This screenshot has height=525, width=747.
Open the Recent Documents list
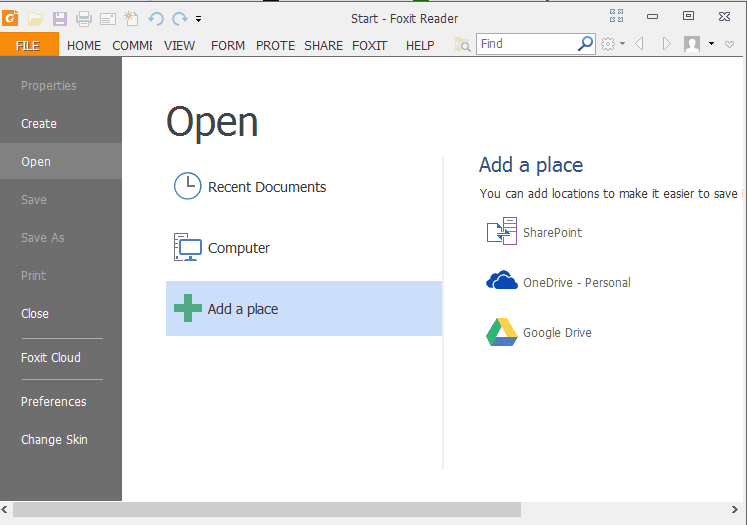pos(304,187)
